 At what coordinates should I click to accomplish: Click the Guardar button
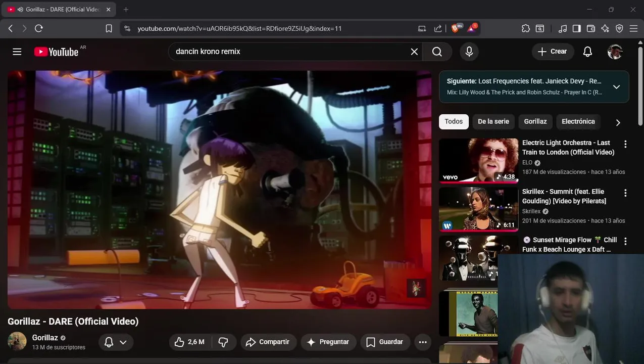(x=385, y=342)
